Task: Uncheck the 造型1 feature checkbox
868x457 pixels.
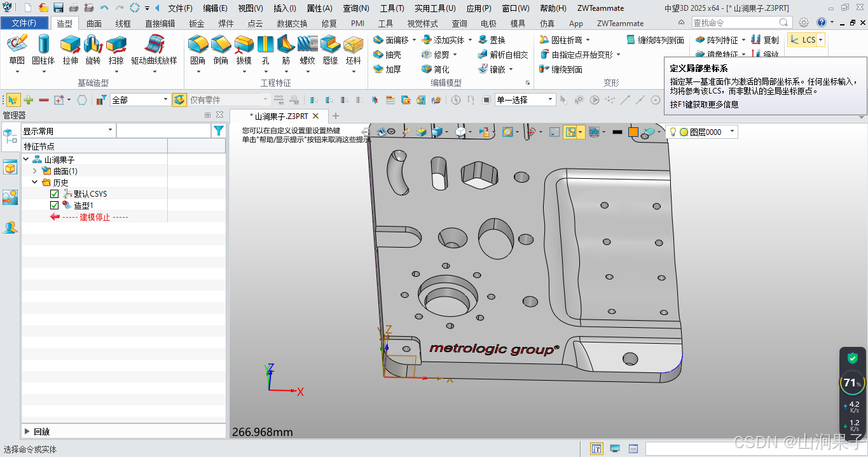Action: click(x=54, y=206)
